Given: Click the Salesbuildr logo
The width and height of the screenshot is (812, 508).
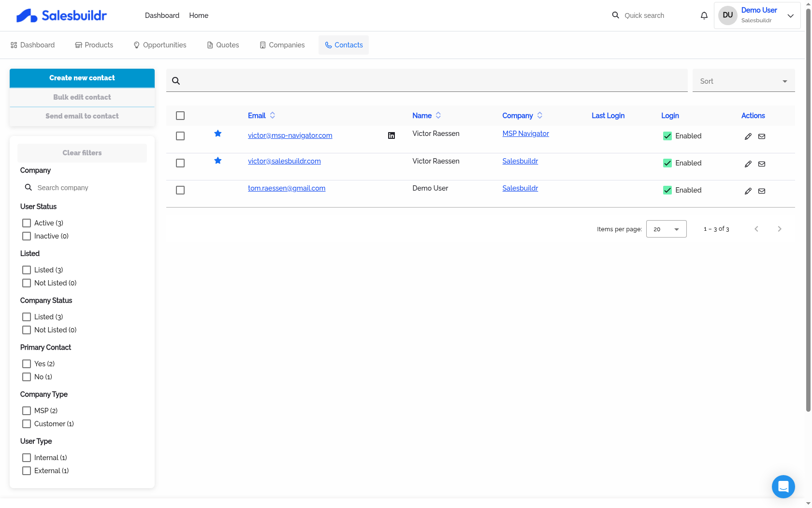Looking at the screenshot, I should (x=61, y=15).
